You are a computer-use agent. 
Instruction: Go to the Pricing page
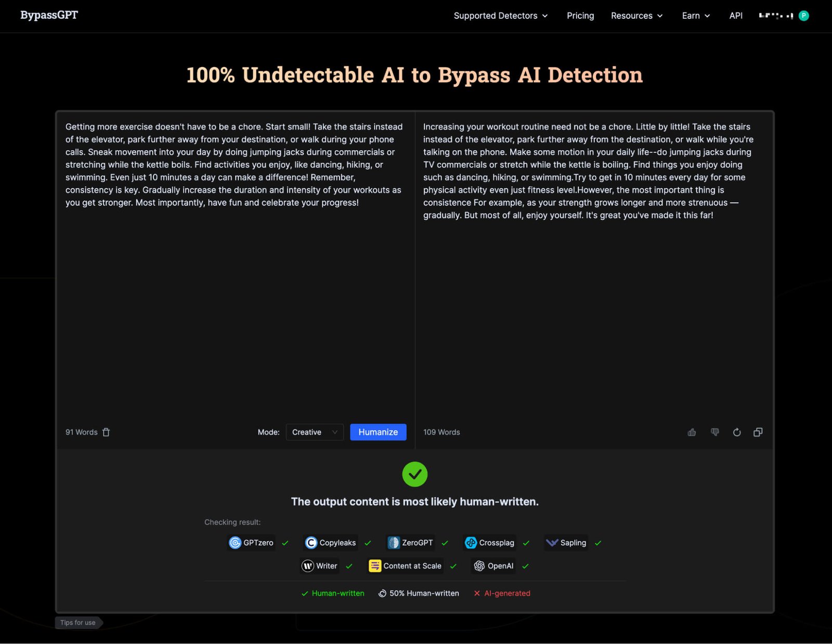580,16
